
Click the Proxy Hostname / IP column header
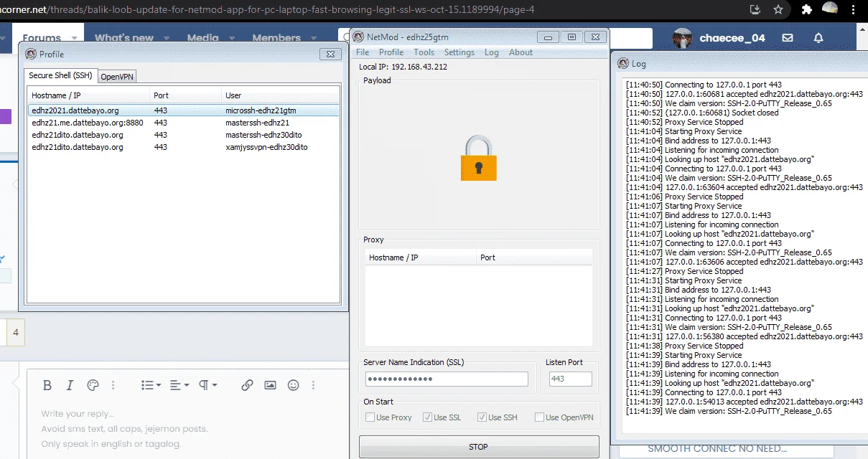click(421, 257)
